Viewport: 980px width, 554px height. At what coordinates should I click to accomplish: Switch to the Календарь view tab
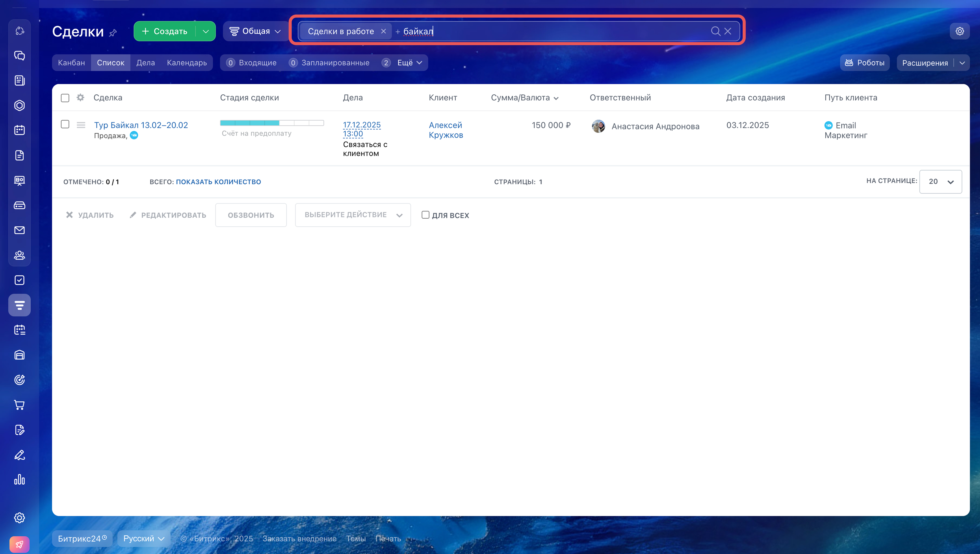coord(187,63)
